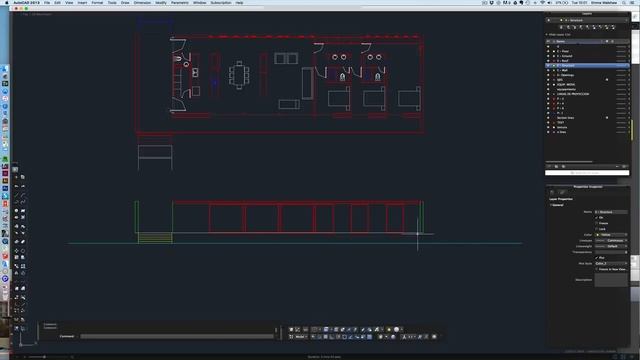Open the Color dropdown showing Yellow
Screen dimensions: 640x360
[x=611, y=235]
